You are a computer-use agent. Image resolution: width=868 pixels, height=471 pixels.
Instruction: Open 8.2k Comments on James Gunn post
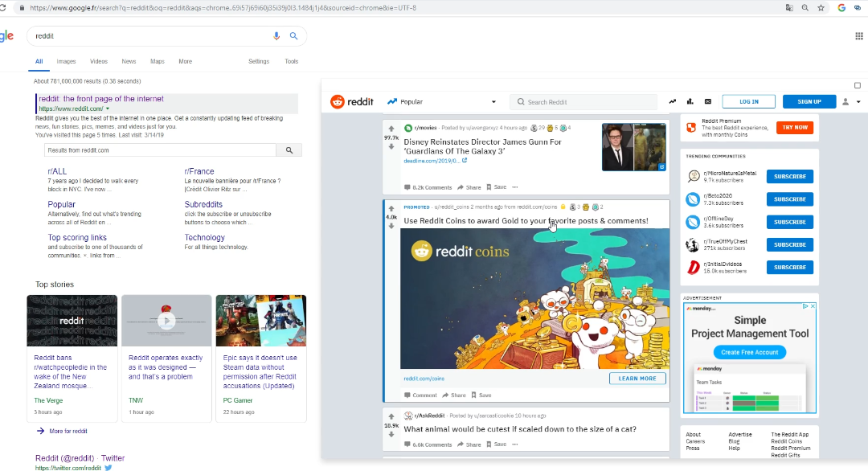point(428,187)
